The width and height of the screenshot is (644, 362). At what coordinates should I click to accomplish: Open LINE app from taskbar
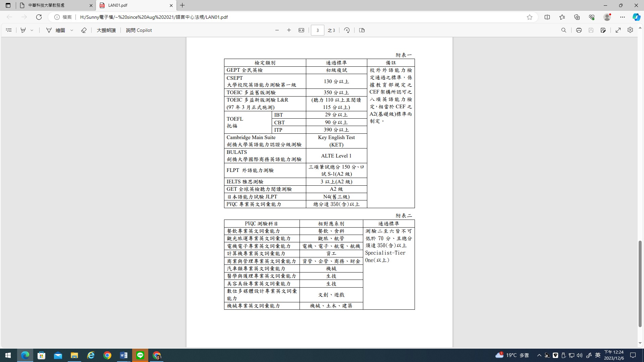140,355
